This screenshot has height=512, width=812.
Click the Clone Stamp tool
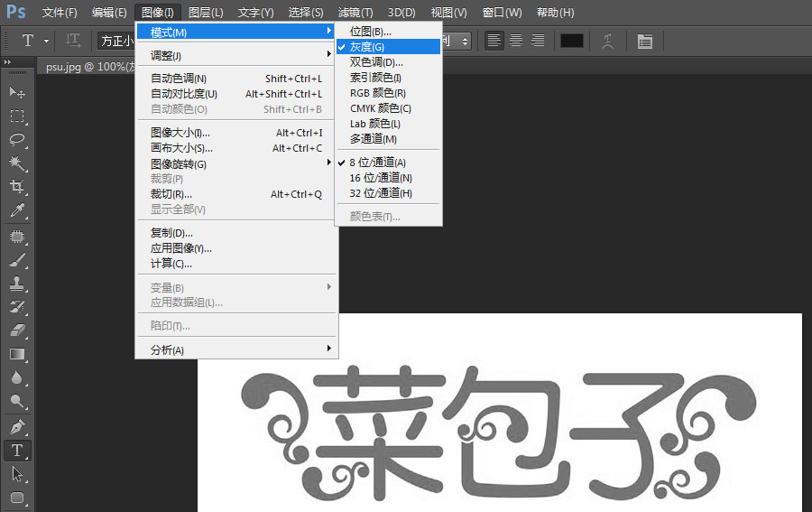coord(17,283)
